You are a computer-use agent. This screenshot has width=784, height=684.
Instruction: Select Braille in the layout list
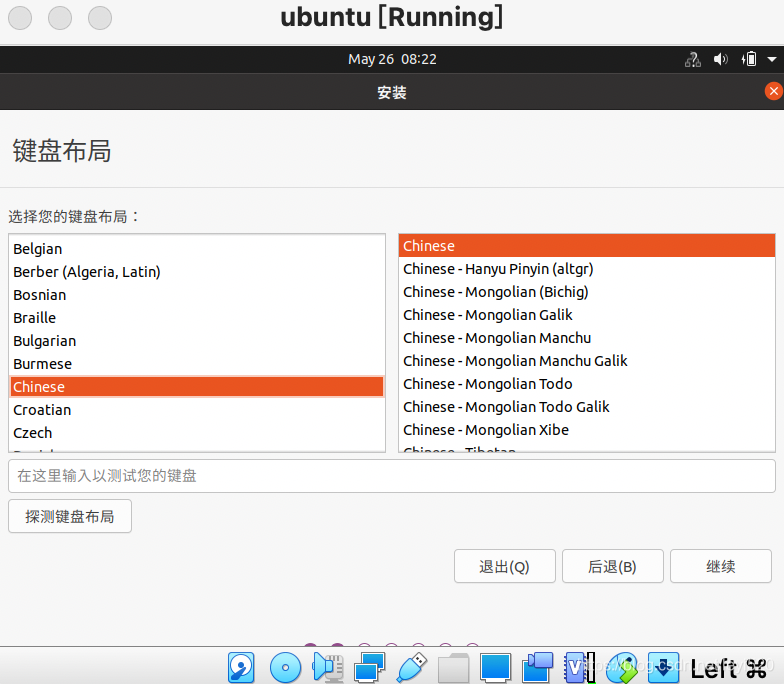pos(197,318)
